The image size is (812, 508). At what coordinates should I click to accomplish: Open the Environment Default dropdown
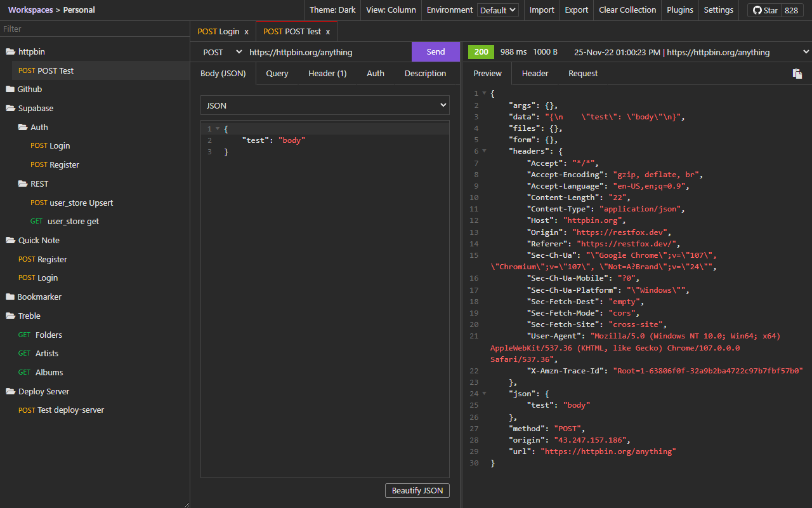pos(498,10)
